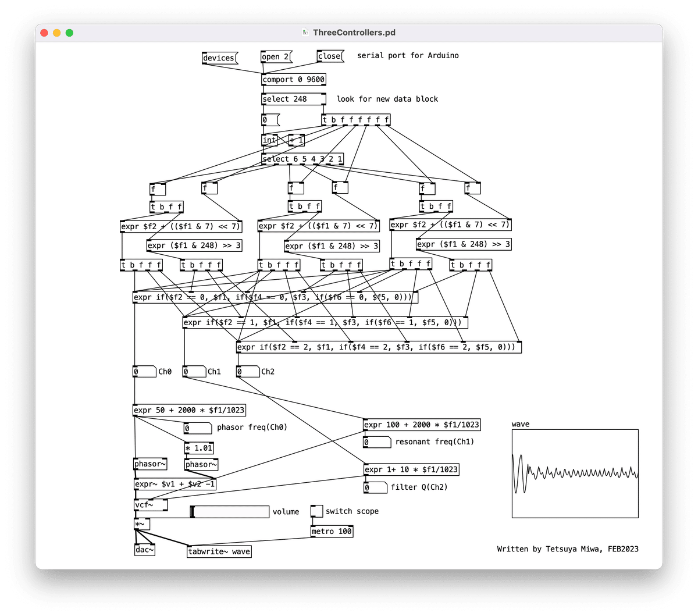The height and width of the screenshot is (616, 698).
Task: Click the 'close' message box
Action: click(330, 56)
